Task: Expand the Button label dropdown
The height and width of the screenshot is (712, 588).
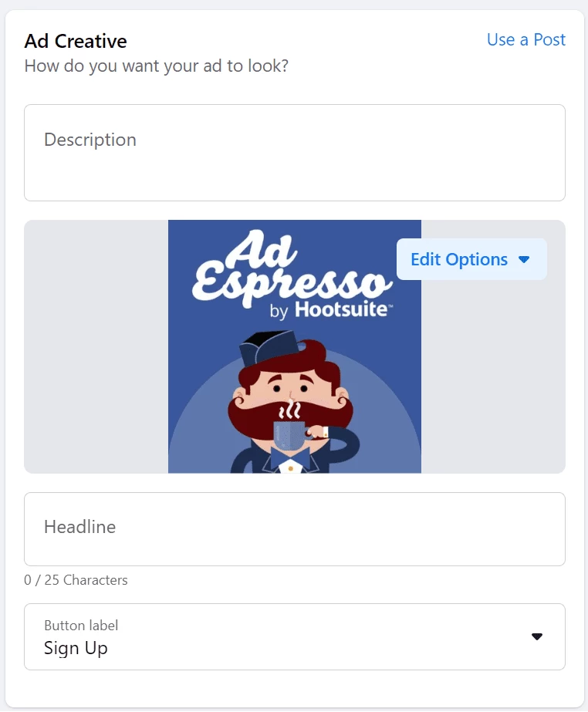Action: pyautogui.click(x=295, y=636)
